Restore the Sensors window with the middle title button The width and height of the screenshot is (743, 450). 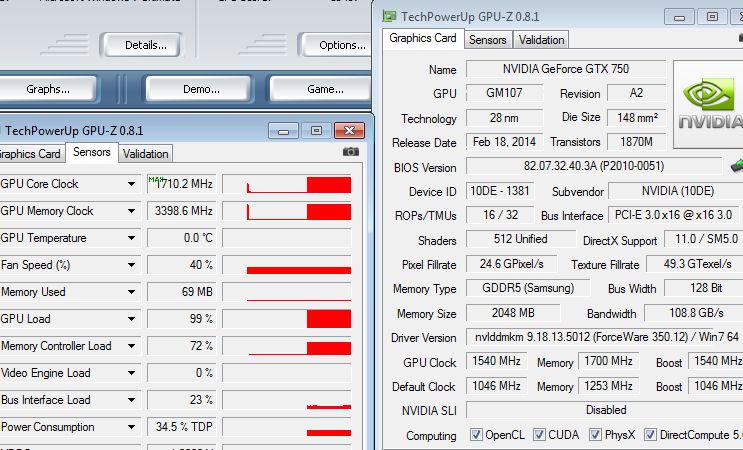click(x=317, y=130)
